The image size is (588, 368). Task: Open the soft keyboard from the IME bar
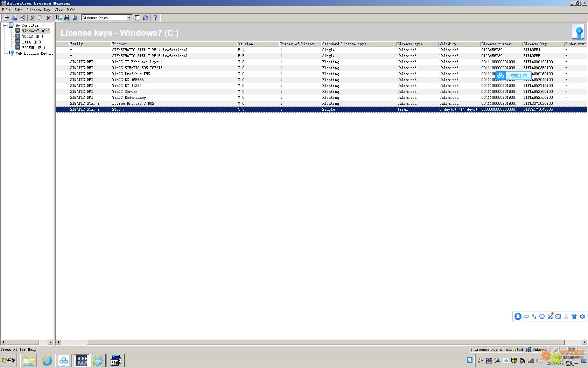pos(558,316)
